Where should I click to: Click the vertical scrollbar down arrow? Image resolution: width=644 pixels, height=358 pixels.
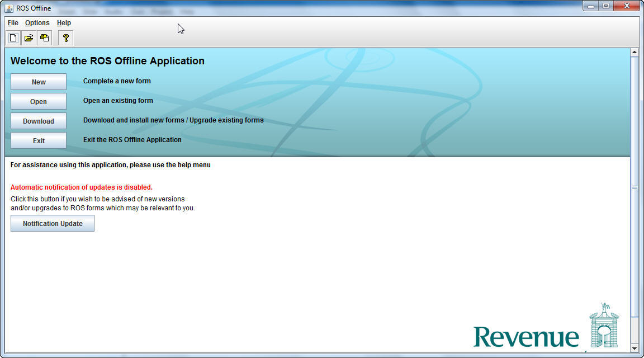click(634, 348)
